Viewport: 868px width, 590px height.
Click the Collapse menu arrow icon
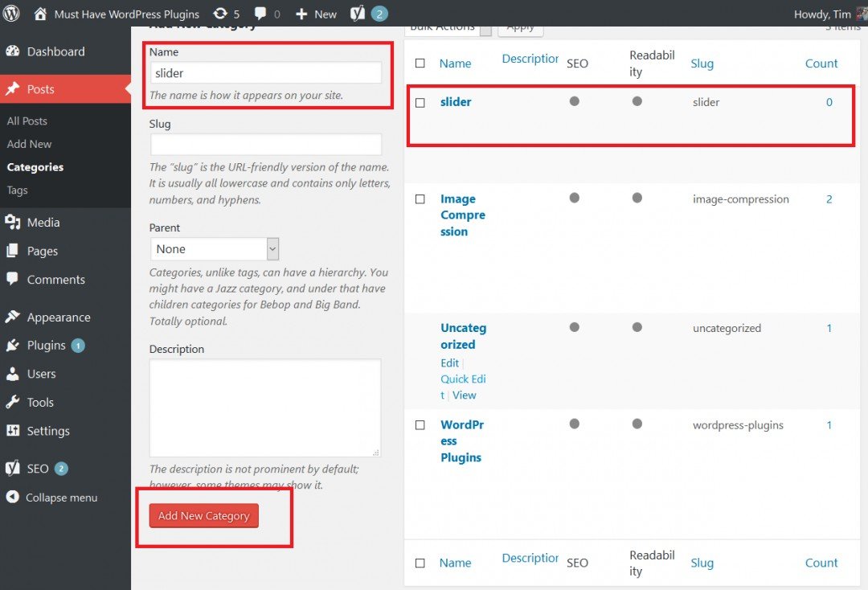13,497
